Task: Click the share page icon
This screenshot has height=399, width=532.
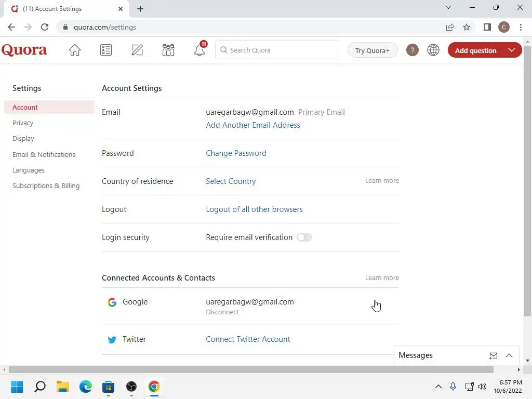Action: pos(450,27)
